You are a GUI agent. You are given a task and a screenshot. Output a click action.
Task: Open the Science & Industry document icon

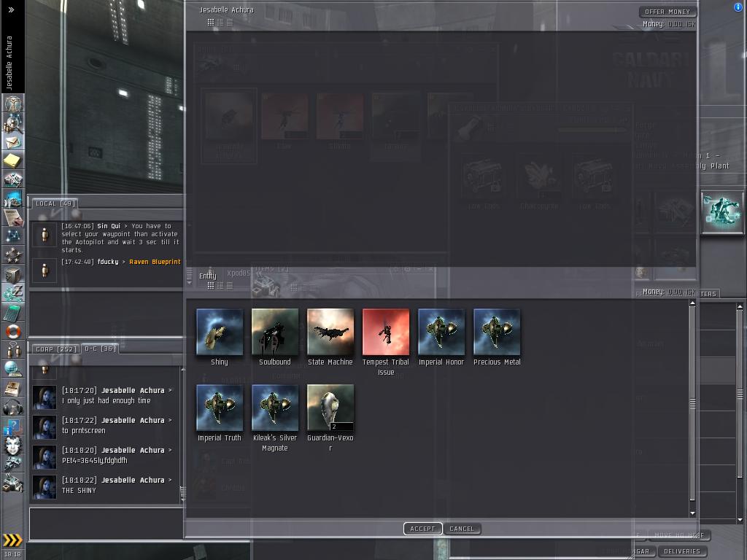coord(13,217)
